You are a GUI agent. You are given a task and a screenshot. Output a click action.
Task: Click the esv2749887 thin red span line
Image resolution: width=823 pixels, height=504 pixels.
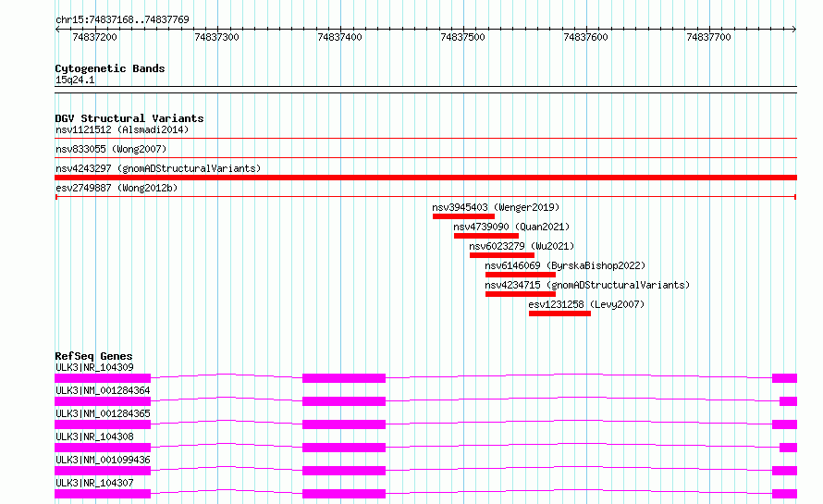(425, 197)
